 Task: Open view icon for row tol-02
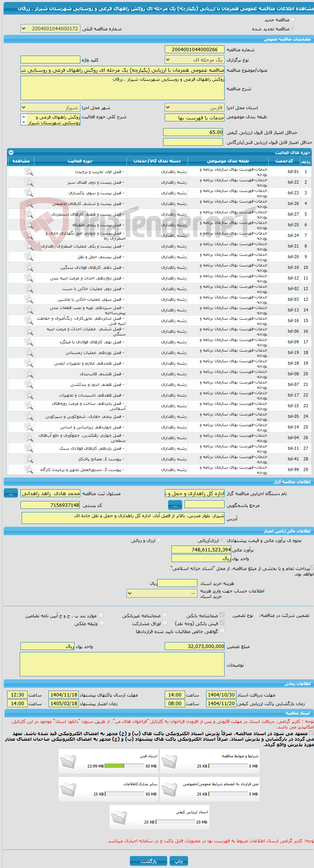[x=28, y=289]
